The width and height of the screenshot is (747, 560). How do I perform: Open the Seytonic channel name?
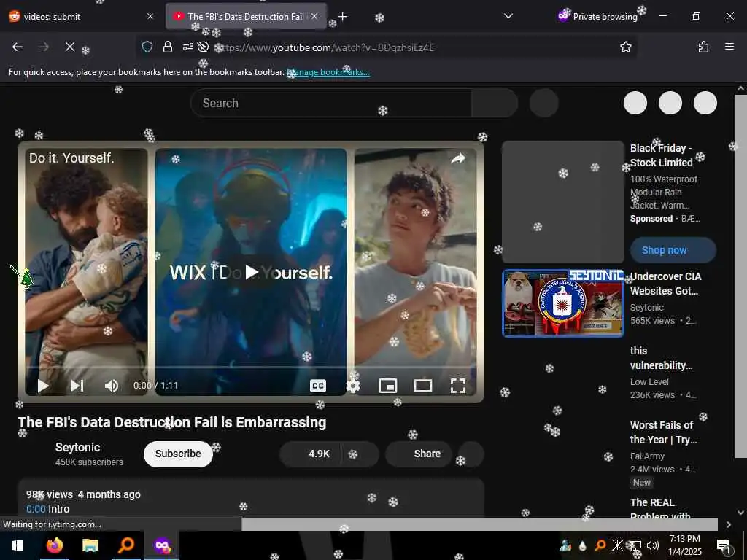pyautogui.click(x=77, y=447)
